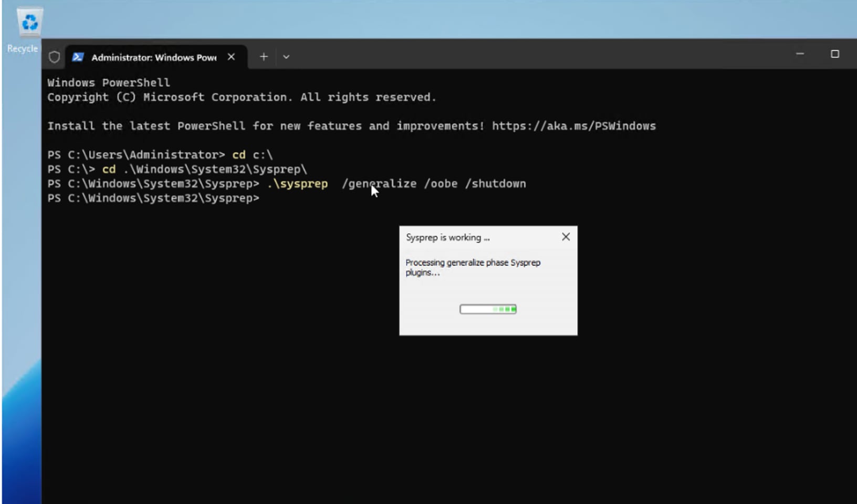The width and height of the screenshot is (857, 504).
Task: Click the Microsoft Corporation copyright line
Action: pyautogui.click(x=242, y=97)
